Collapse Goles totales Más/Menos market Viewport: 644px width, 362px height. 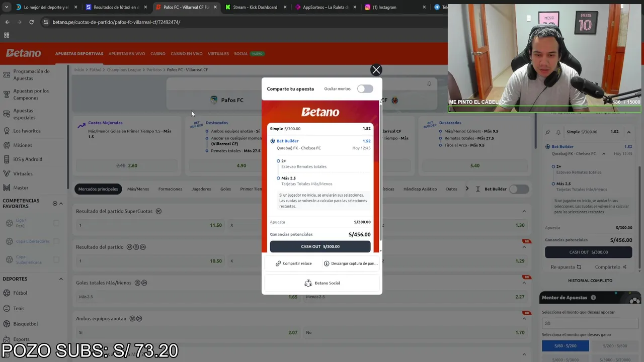click(524, 283)
